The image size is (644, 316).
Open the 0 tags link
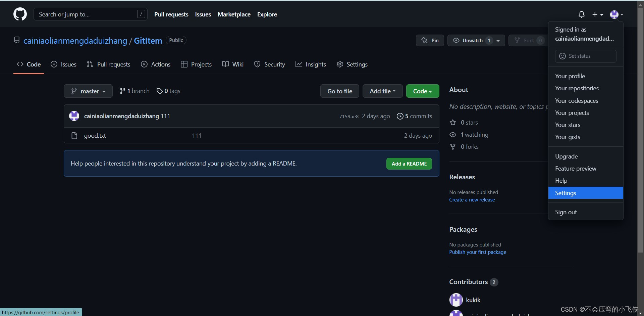point(168,91)
